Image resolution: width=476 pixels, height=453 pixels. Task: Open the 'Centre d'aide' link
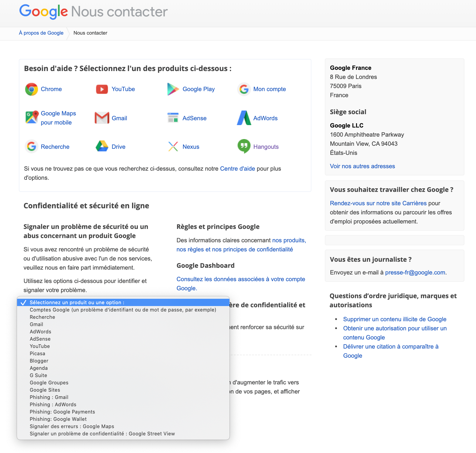point(237,169)
